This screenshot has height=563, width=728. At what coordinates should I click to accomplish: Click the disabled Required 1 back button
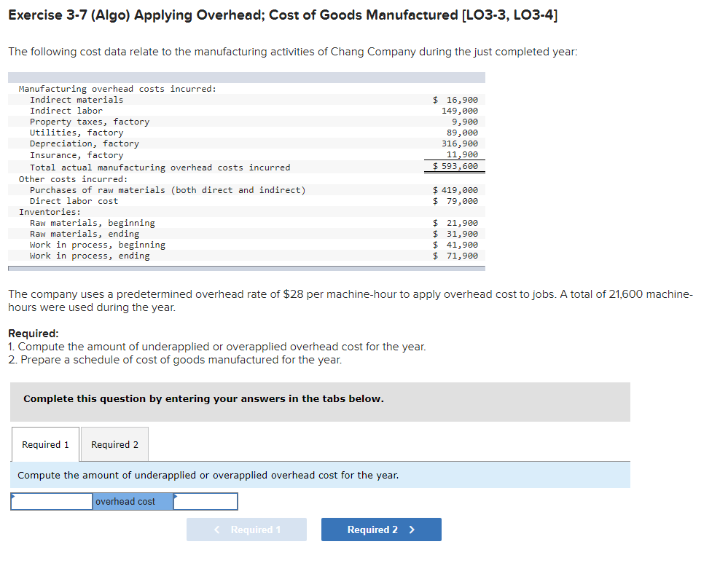click(246, 529)
